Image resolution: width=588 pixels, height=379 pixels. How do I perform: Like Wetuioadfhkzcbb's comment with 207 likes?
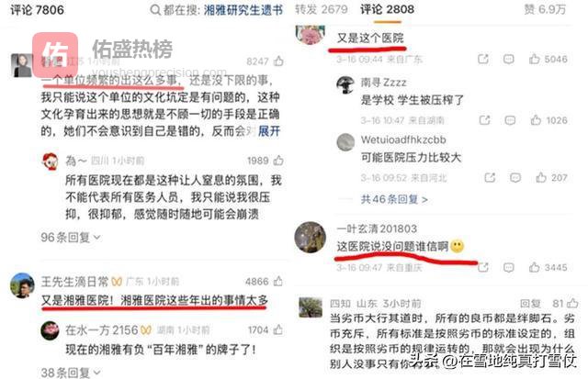[x=541, y=177]
